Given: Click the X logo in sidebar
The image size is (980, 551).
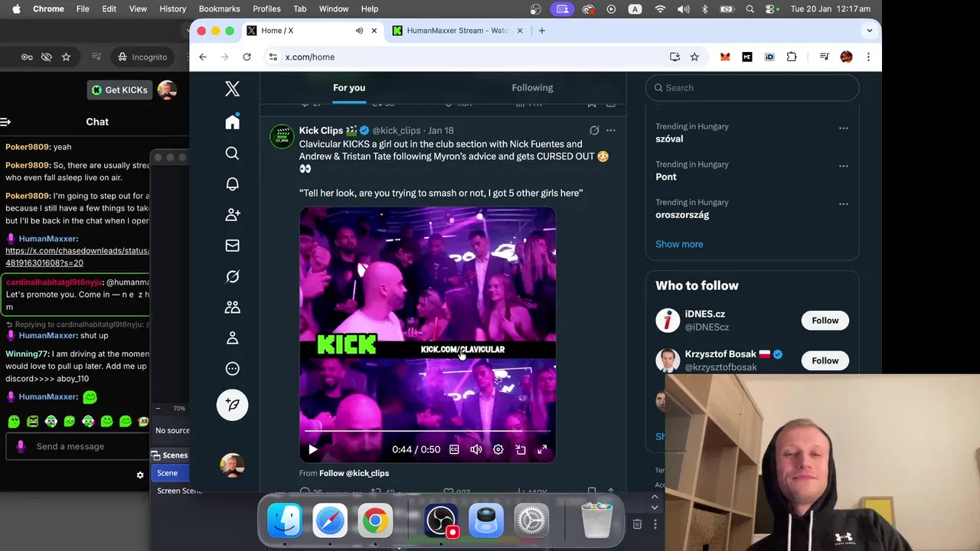Looking at the screenshot, I should (232, 89).
